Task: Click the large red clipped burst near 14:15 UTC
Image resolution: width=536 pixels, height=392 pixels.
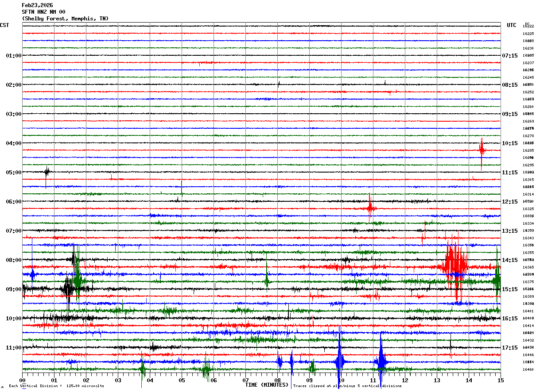Action: click(x=454, y=265)
